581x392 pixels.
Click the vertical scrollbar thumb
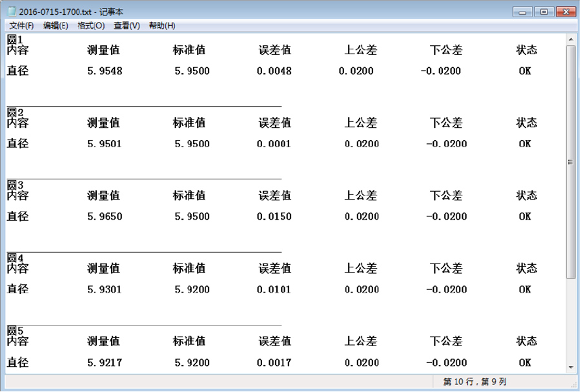[x=570, y=161]
